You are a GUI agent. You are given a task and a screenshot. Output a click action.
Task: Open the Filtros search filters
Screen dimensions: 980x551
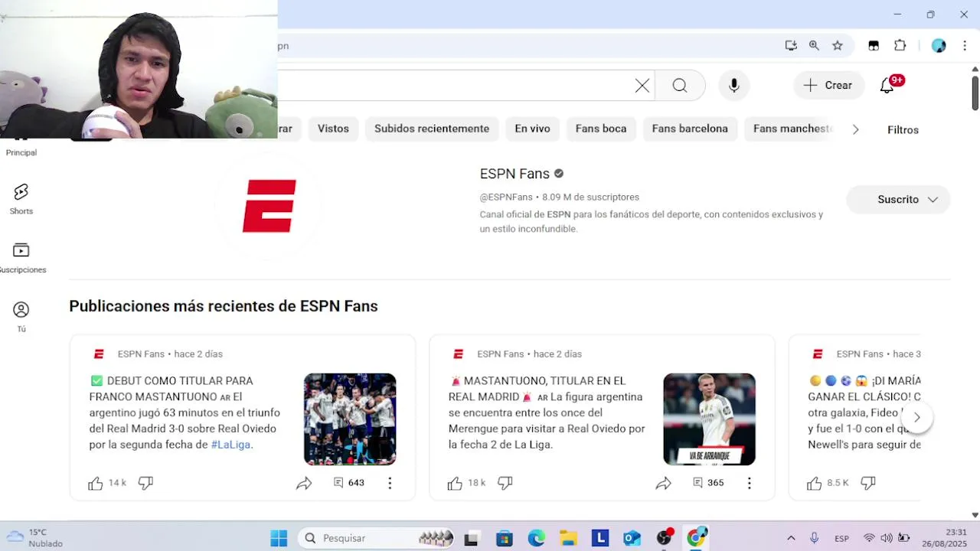903,130
